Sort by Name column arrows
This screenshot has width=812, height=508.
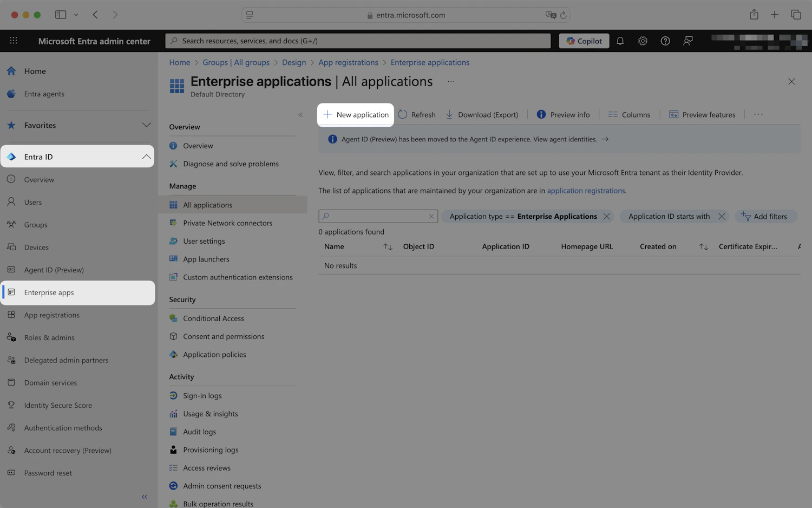[x=388, y=246]
